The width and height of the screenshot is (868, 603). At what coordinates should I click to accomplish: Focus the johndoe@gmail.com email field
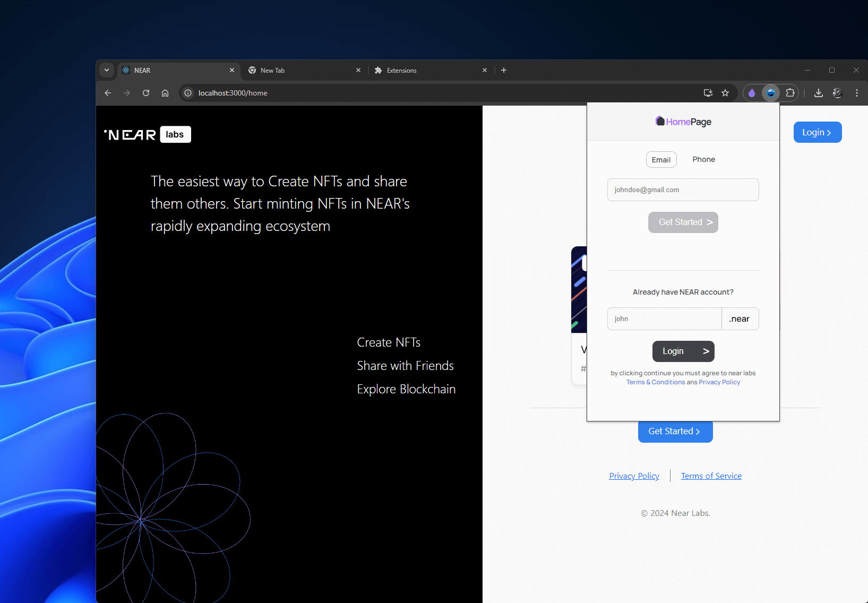tap(683, 189)
